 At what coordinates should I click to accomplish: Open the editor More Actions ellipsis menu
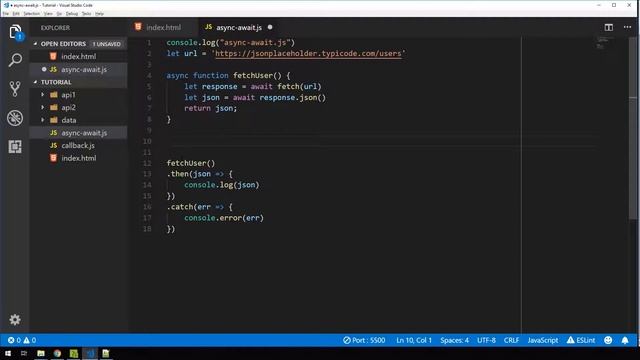[627, 27]
